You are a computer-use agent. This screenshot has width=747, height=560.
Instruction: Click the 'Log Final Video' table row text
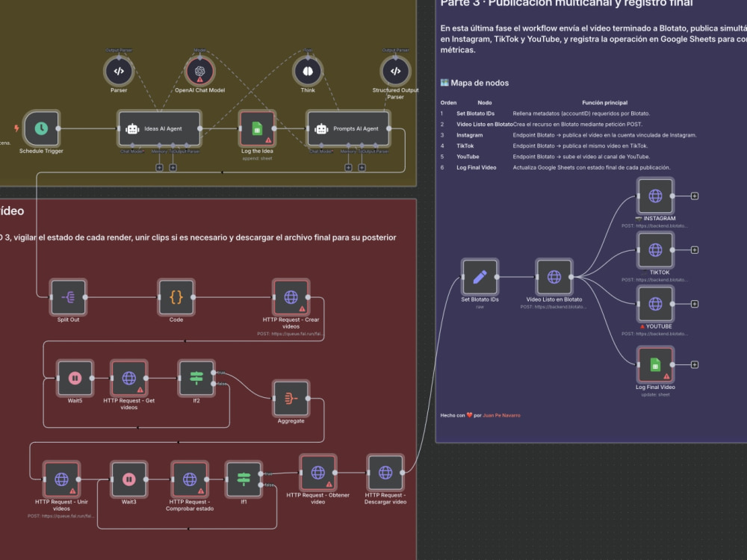point(477,167)
